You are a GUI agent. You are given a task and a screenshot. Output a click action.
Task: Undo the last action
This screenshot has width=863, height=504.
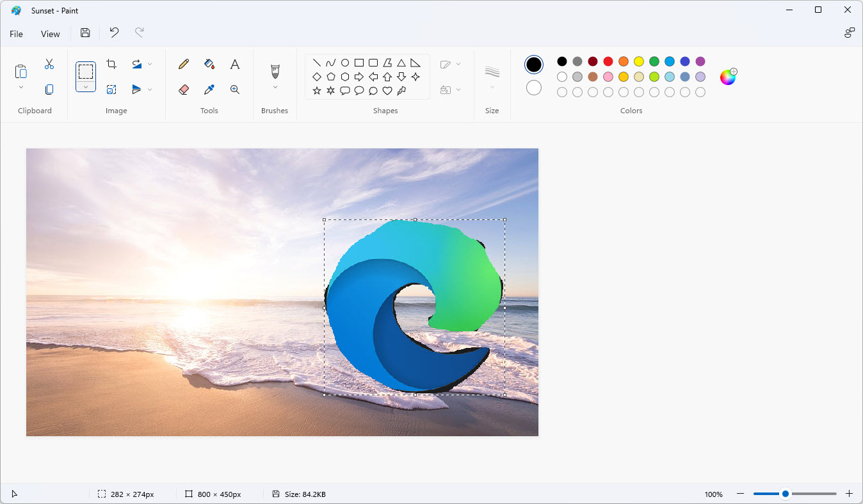point(114,33)
